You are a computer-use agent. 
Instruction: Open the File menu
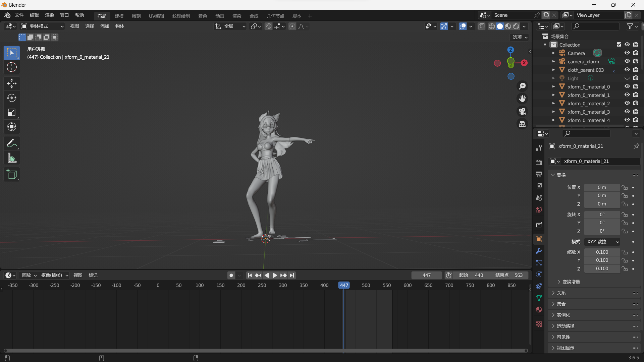point(19,15)
